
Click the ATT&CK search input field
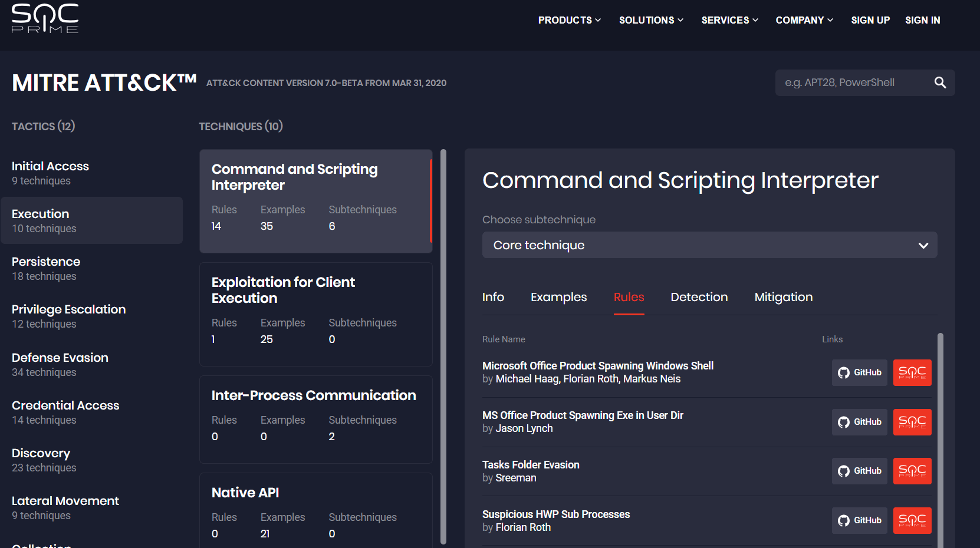point(852,82)
